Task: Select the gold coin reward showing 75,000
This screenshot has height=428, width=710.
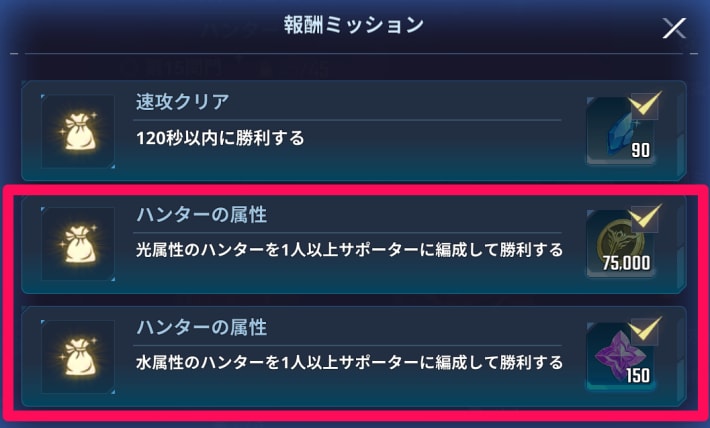Action: click(620, 243)
